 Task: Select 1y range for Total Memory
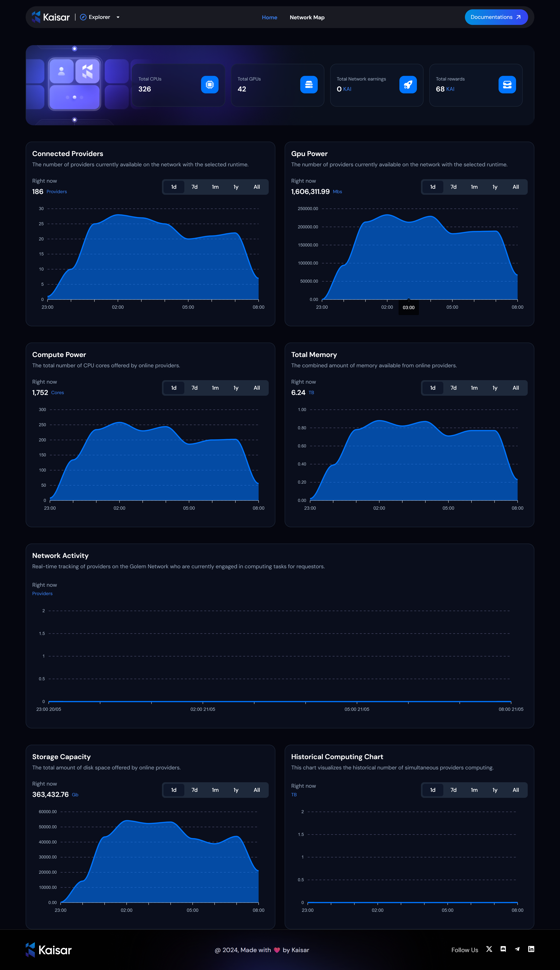(x=495, y=388)
